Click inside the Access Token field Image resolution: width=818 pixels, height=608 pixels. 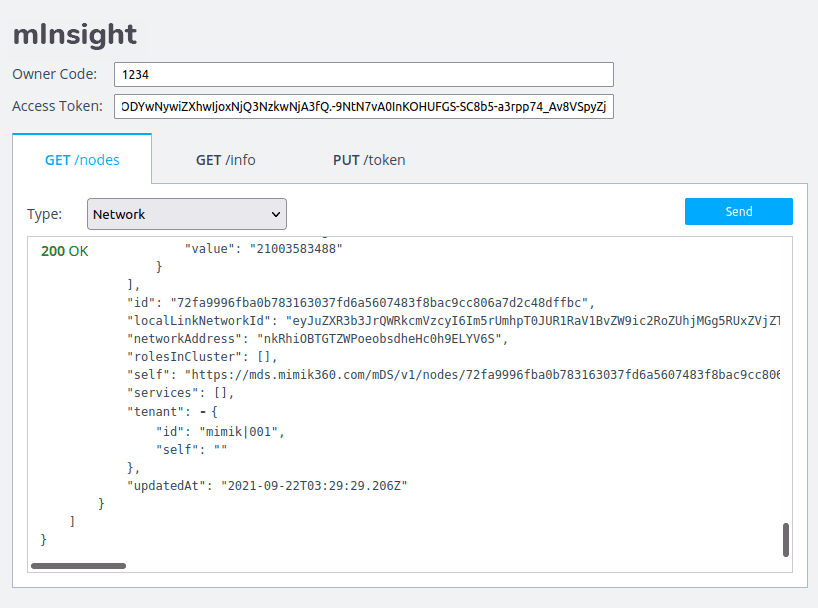coord(363,106)
